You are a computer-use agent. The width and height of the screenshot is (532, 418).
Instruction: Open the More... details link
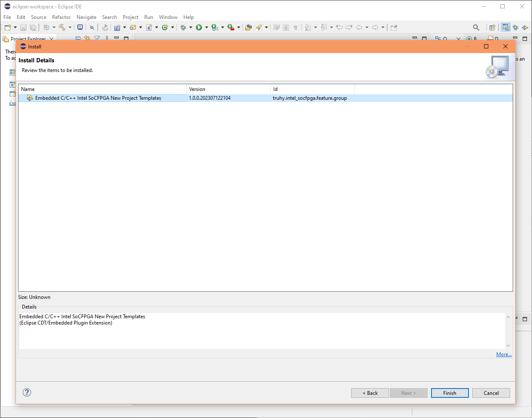point(503,354)
